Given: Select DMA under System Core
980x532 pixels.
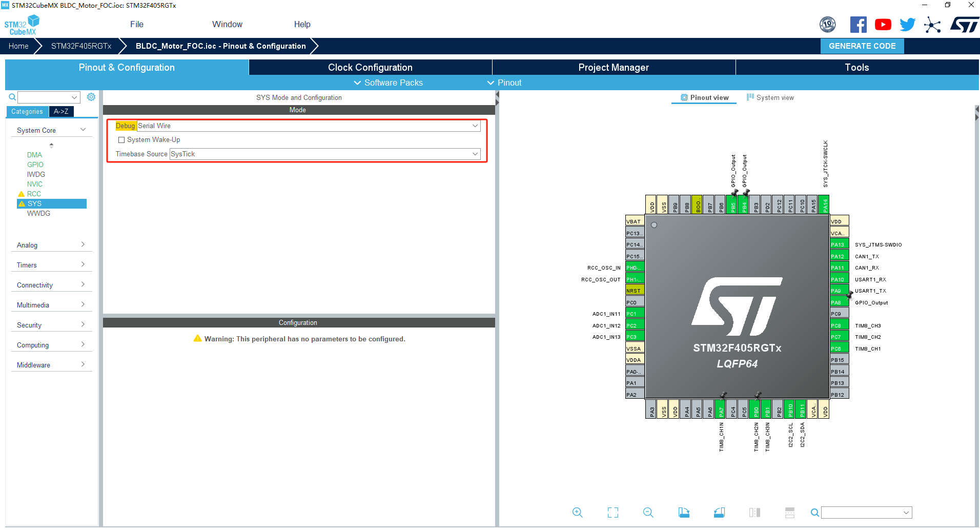Looking at the screenshot, I should pyautogui.click(x=34, y=155).
